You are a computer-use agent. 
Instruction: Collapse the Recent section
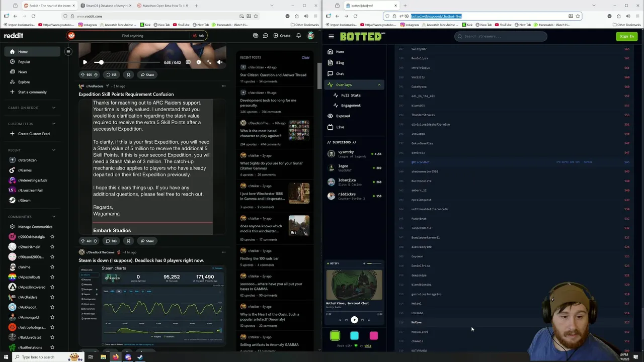(x=54, y=150)
